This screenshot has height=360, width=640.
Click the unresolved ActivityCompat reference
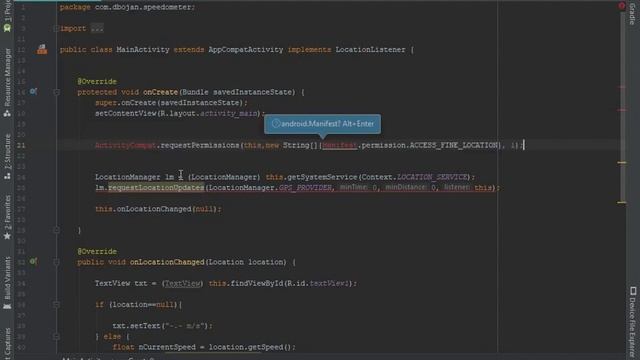click(125, 145)
